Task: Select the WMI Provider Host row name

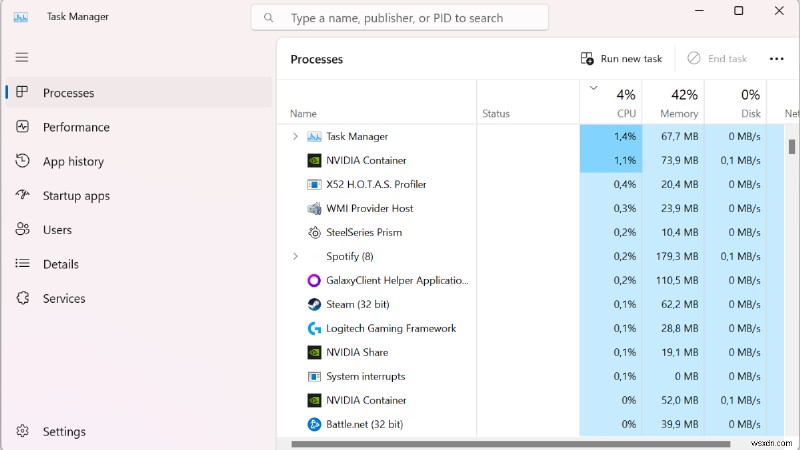Action: [x=369, y=208]
